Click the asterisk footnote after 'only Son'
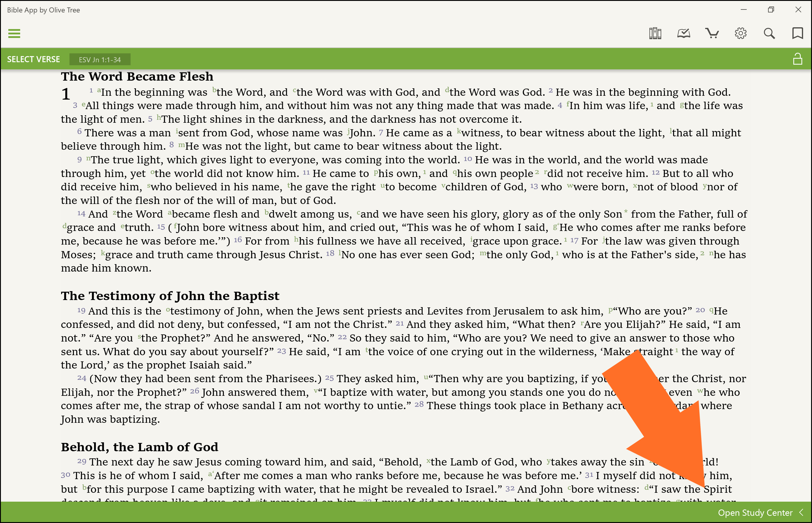The height and width of the screenshot is (523, 812). pos(626,212)
